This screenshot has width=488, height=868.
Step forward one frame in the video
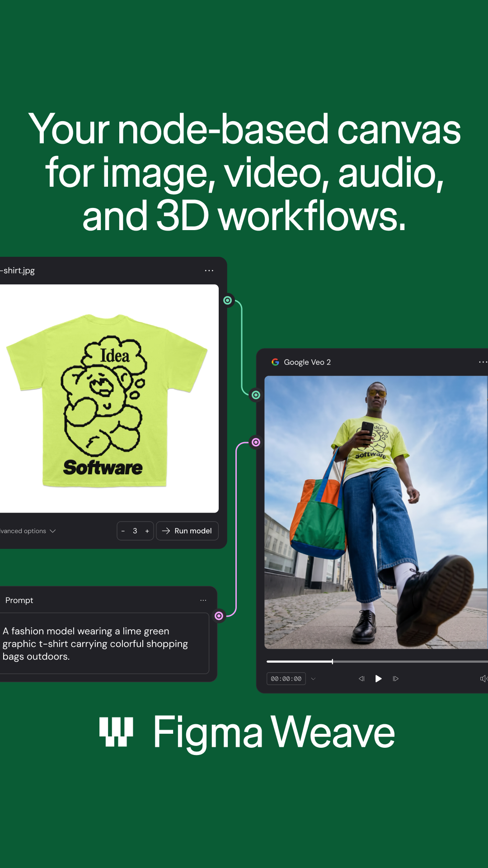tap(396, 679)
